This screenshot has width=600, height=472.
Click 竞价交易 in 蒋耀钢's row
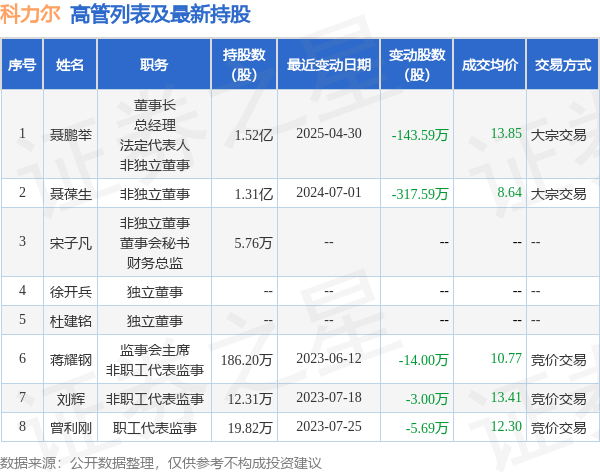pyautogui.click(x=558, y=360)
